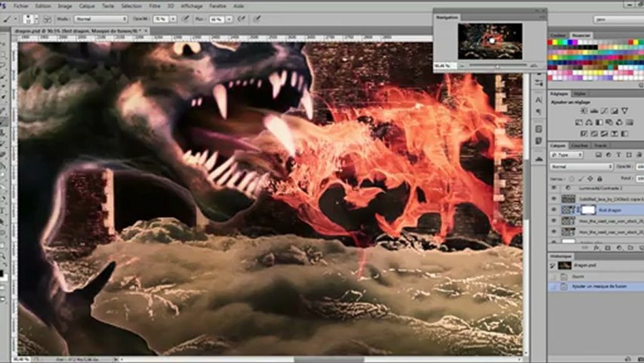
Task: Switch to the Couleur tab
Action: point(557,35)
